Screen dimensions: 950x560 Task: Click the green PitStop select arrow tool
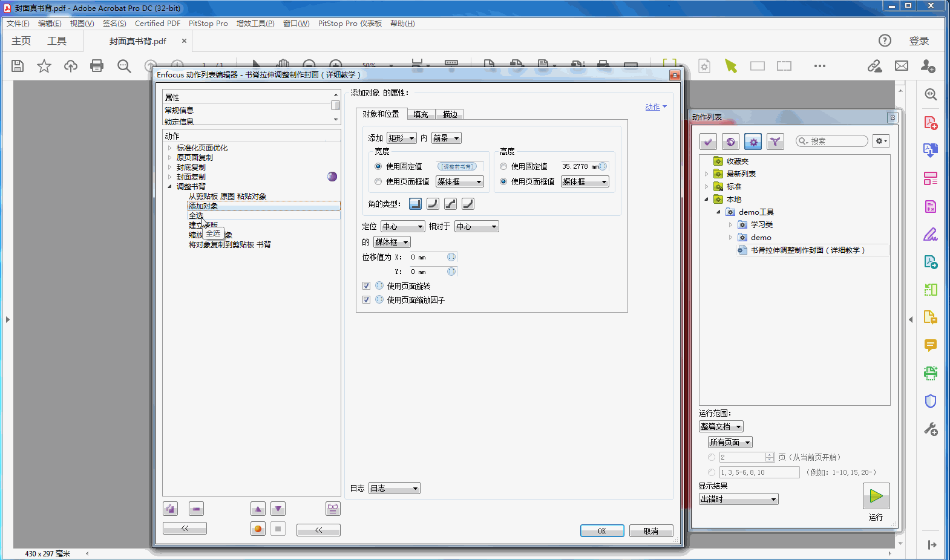click(x=731, y=66)
